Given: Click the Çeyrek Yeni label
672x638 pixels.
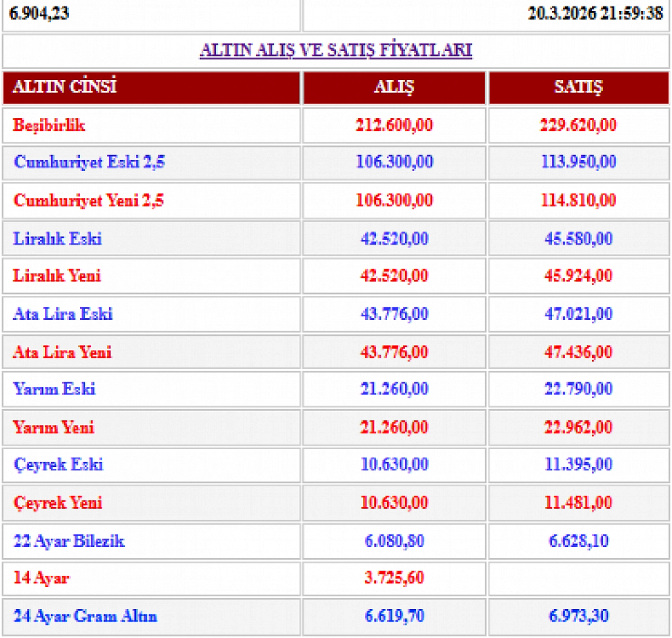Looking at the screenshot, I should (x=58, y=503).
